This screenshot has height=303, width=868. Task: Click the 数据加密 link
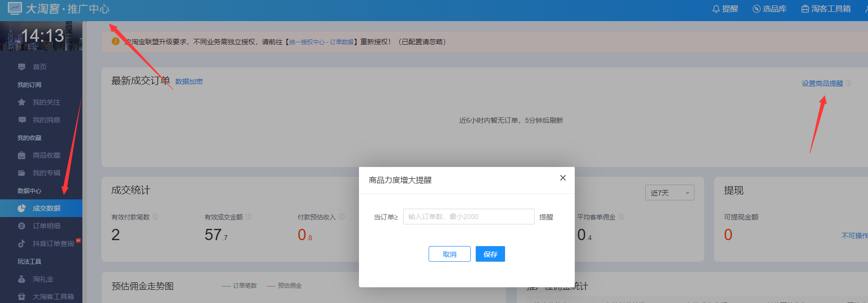(189, 82)
